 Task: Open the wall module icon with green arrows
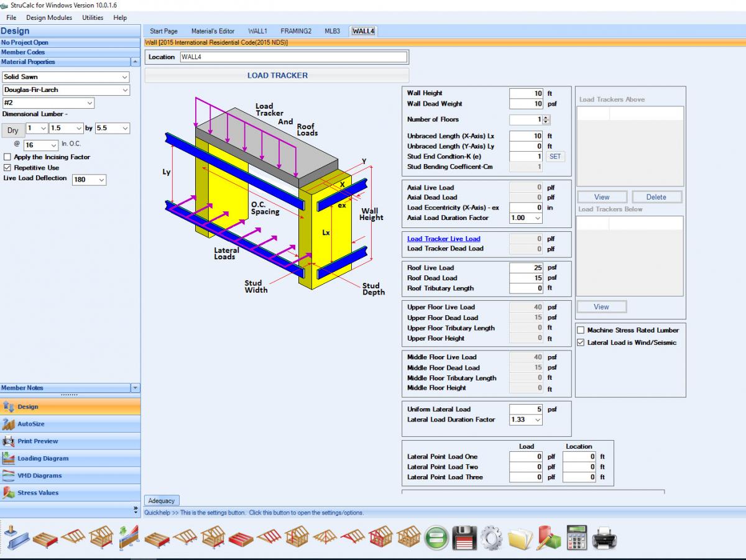click(129, 536)
